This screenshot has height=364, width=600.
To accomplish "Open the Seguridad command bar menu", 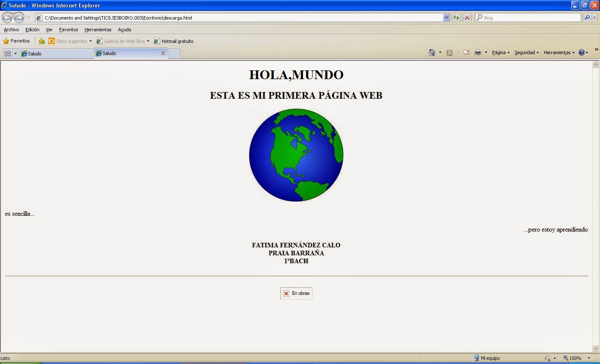I will click(527, 52).
